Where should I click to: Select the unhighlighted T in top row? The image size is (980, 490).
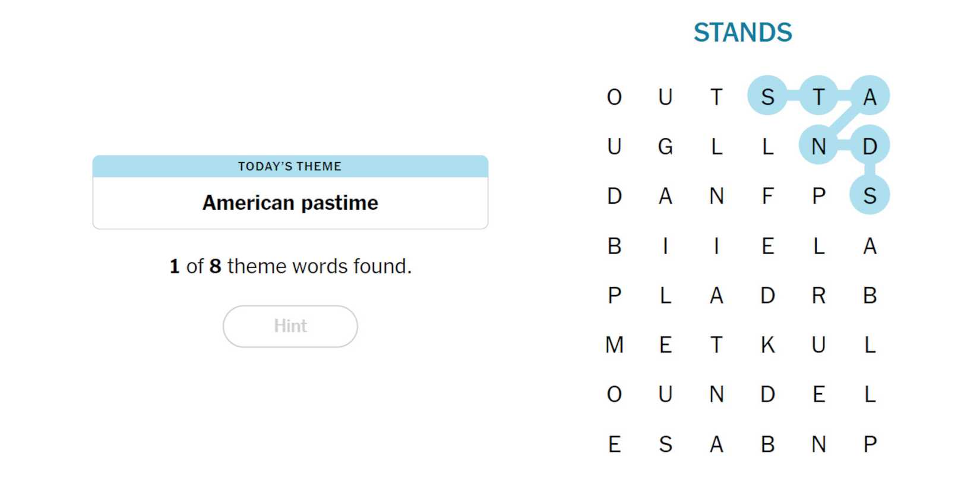[716, 96]
